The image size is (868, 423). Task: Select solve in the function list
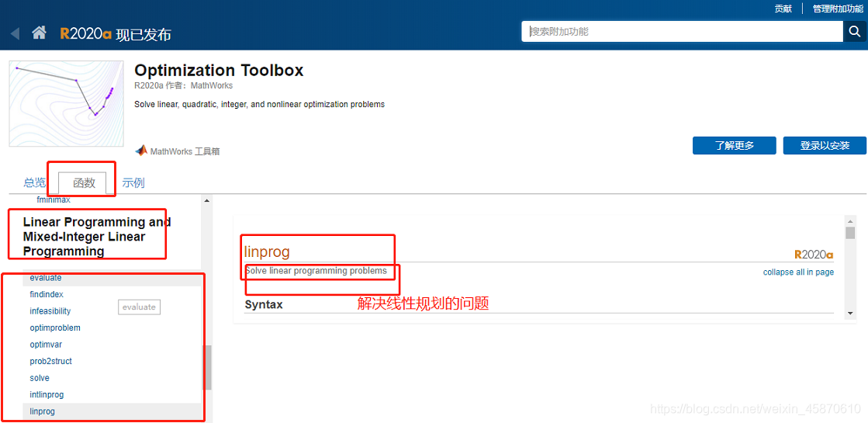[x=40, y=378]
